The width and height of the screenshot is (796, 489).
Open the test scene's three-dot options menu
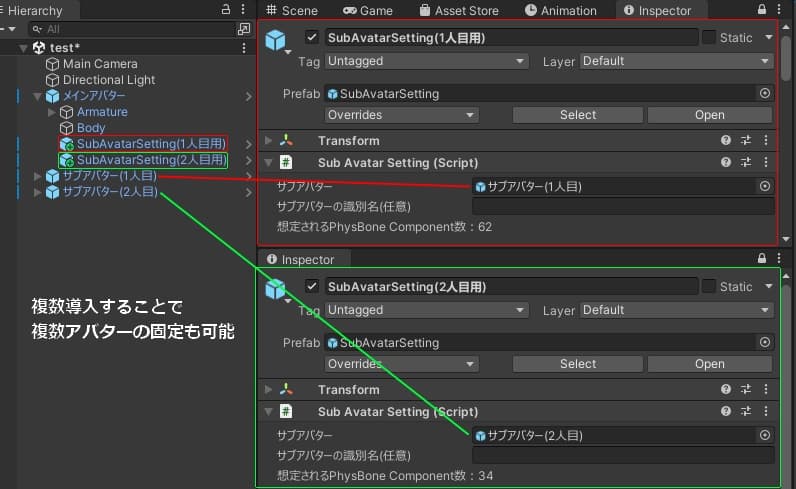tap(245, 48)
